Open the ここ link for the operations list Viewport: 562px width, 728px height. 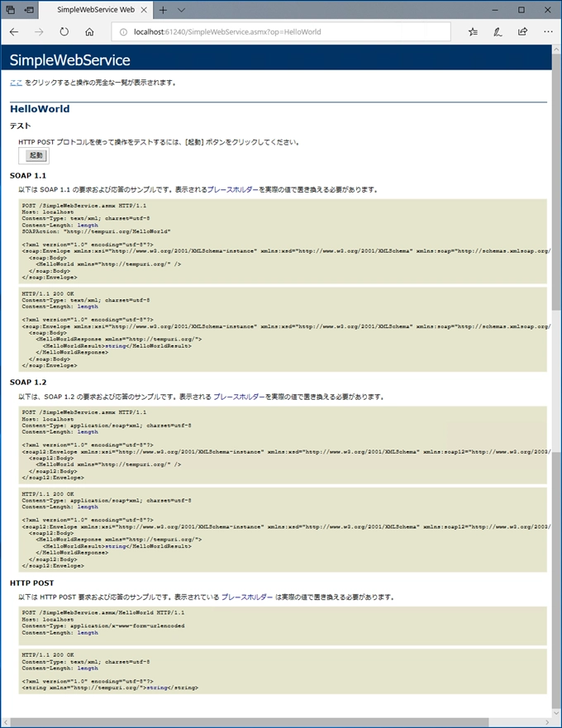click(16, 83)
